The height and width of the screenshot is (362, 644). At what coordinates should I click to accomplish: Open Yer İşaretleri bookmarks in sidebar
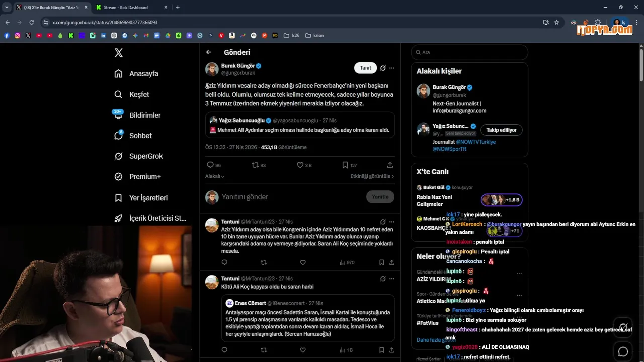click(141, 198)
